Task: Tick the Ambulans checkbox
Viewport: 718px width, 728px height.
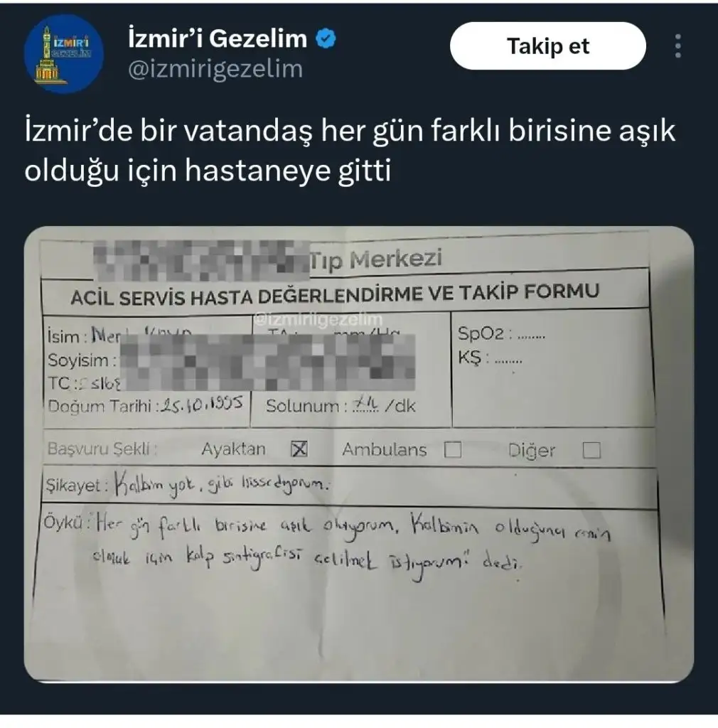Action: tap(453, 449)
